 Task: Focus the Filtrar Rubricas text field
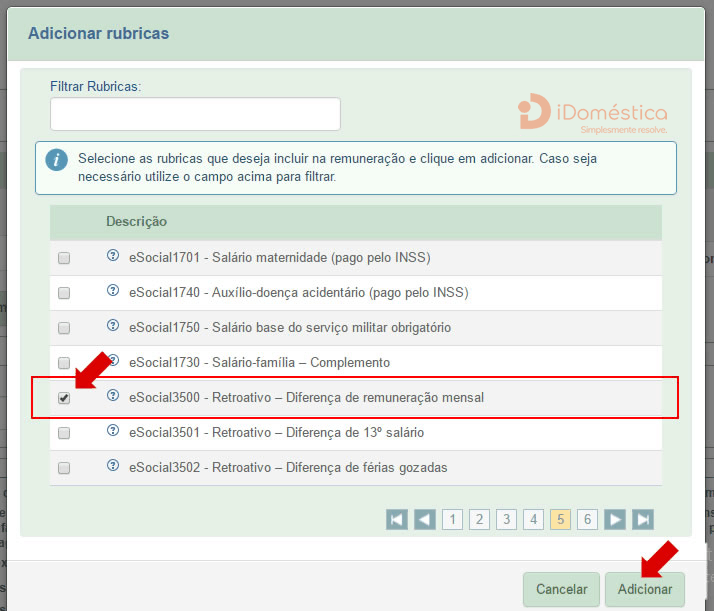tap(195, 114)
